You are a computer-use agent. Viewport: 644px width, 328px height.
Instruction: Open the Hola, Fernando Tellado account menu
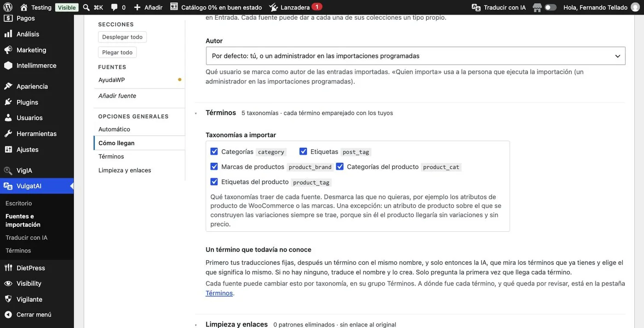tap(601, 7)
